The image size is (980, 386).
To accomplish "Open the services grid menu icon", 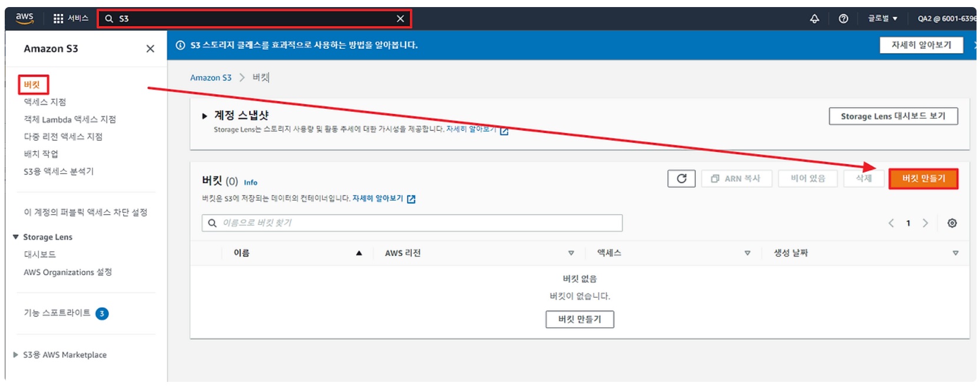I will click(x=58, y=18).
